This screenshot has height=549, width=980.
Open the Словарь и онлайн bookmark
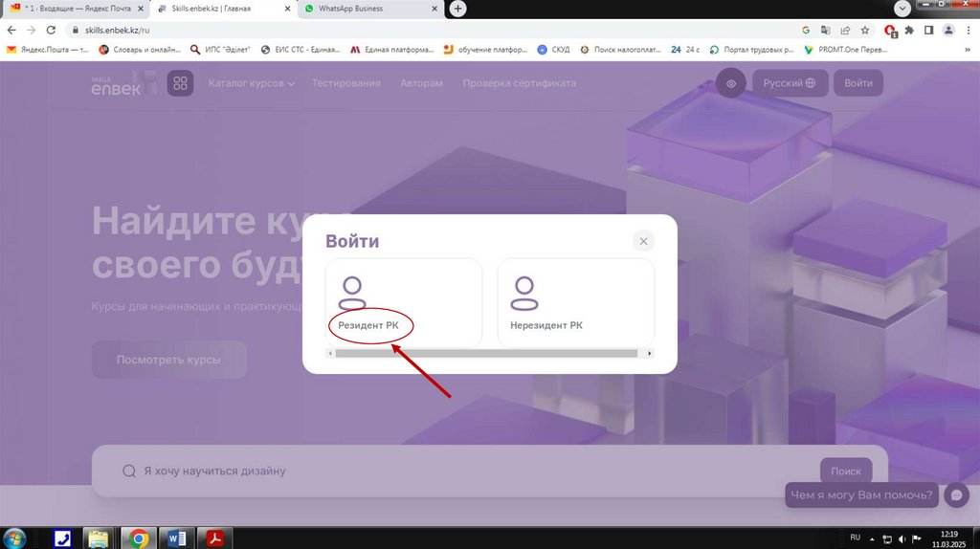(140, 50)
